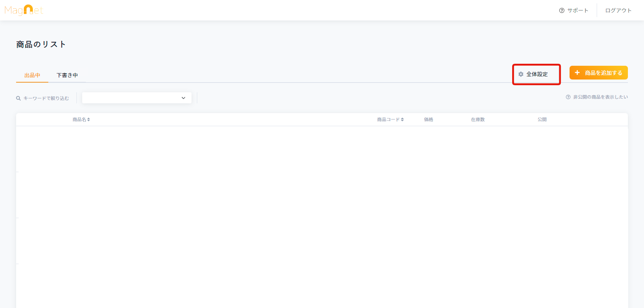Viewport: 644px width, 308px height.
Task: Expand the filter dropdown chevron arrow
Action: tap(183, 98)
